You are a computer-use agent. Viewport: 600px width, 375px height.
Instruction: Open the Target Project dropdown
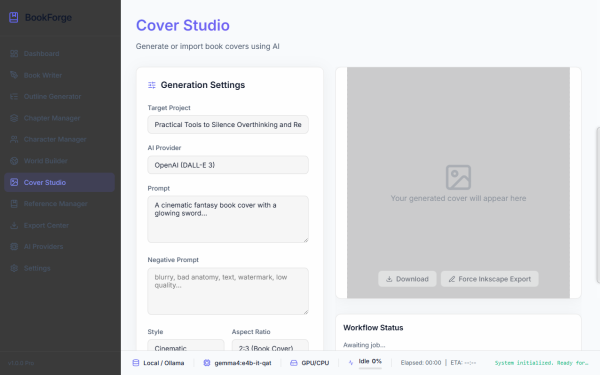coord(228,124)
